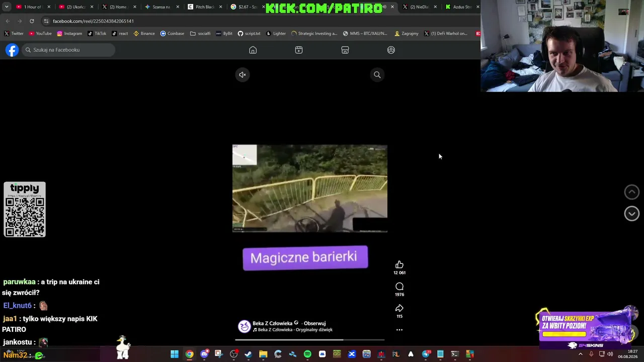This screenshot has width=644, height=362.
Task: Open the Lighter bookmark
Action: click(x=276, y=34)
